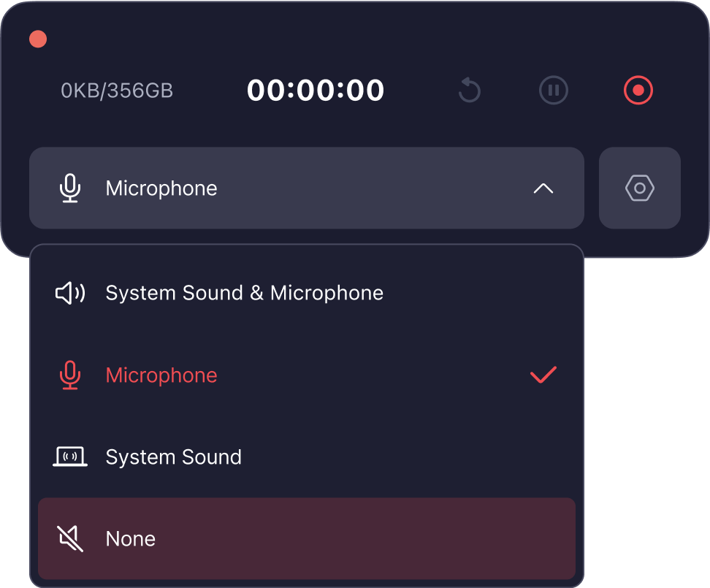
Task: Click the 00:00:00 recording timer
Action: pos(316,90)
